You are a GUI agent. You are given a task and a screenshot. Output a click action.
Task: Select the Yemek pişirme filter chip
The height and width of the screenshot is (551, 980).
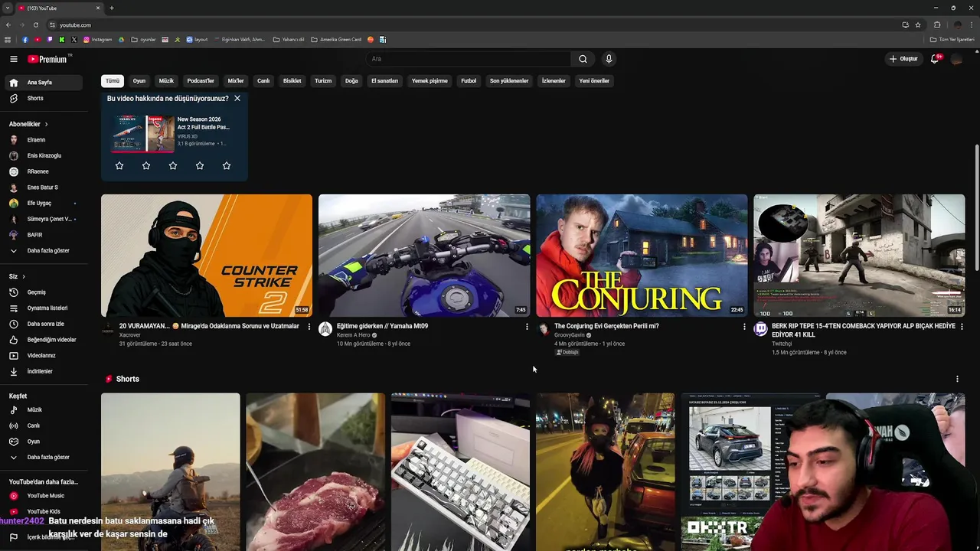pyautogui.click(x=430, y=81)
